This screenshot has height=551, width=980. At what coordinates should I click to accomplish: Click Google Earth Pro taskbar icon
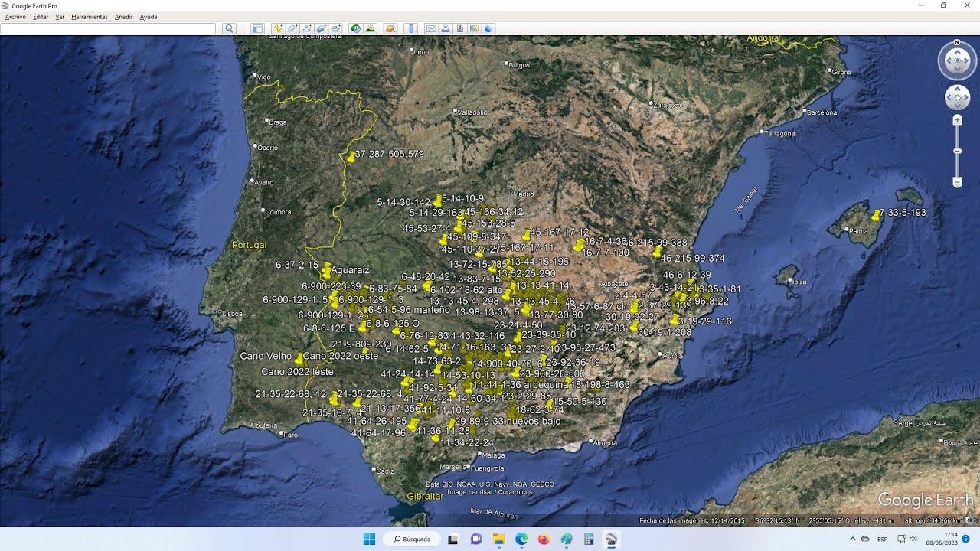[611, 539]
